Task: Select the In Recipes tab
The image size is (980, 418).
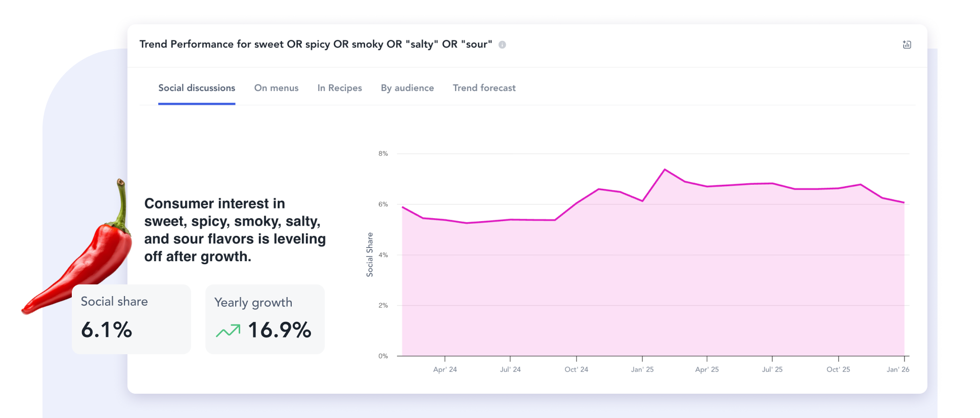Action: (x=340, y=88)
